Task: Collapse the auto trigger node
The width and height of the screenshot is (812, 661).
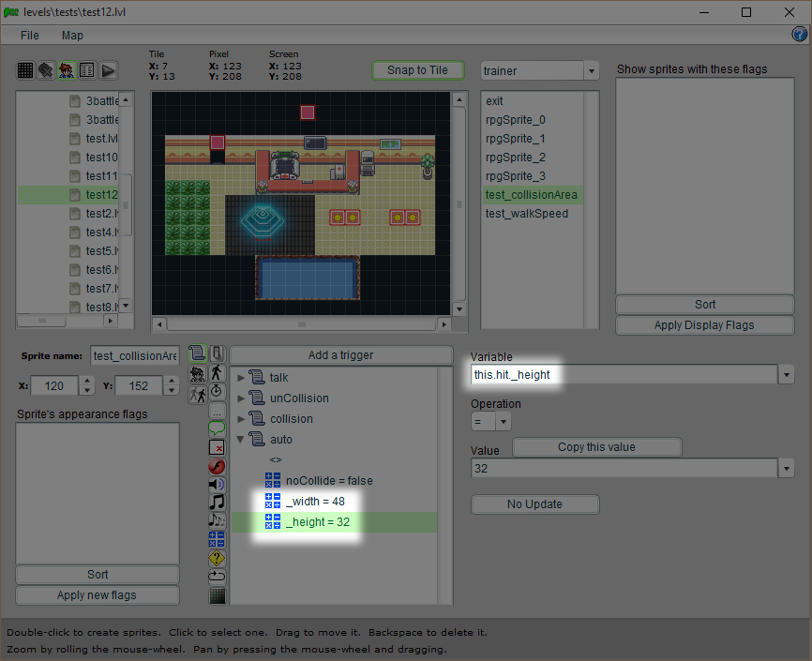Action: click(x=241, y=440)
